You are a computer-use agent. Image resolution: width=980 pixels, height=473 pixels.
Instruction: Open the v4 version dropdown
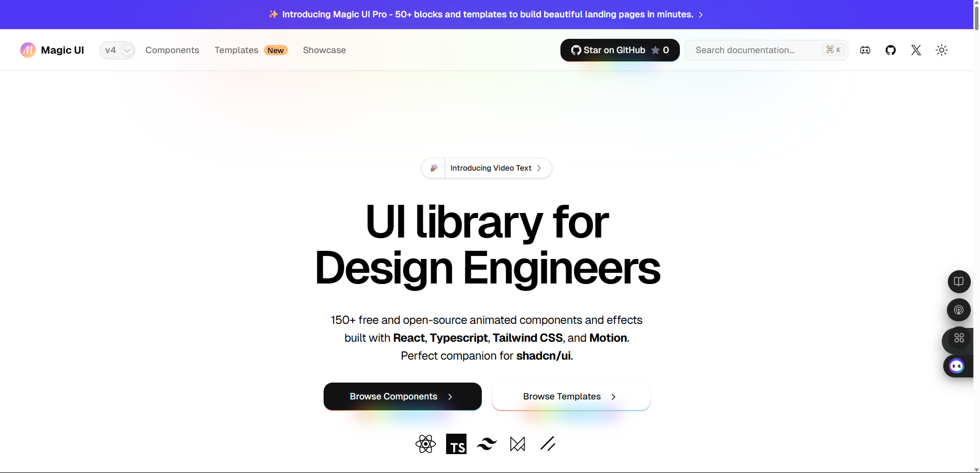[x=117, y=50]
